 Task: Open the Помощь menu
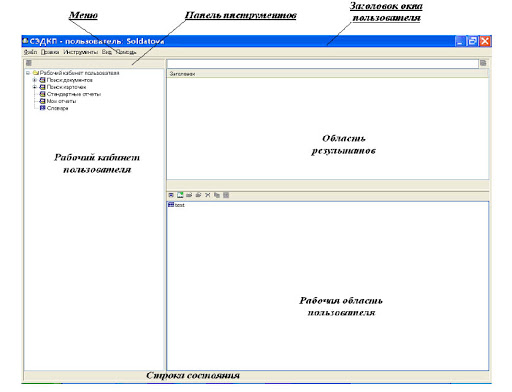pos(126,52)
